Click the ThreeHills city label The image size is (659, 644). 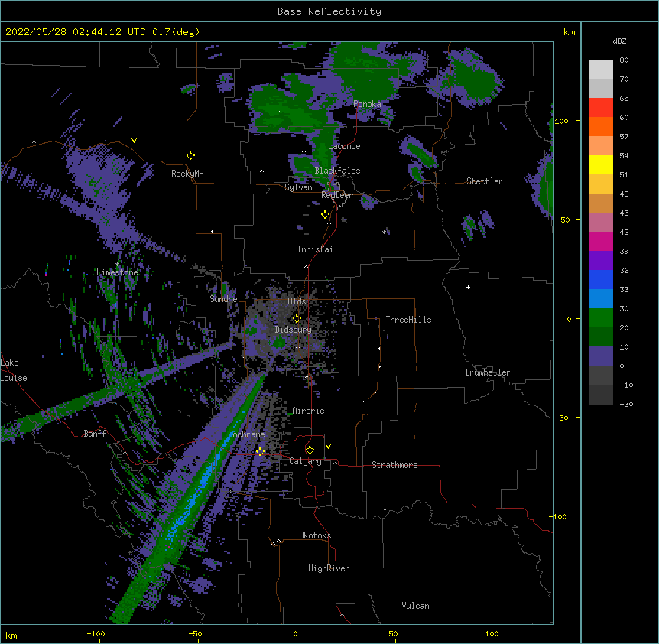pos(408,320)
